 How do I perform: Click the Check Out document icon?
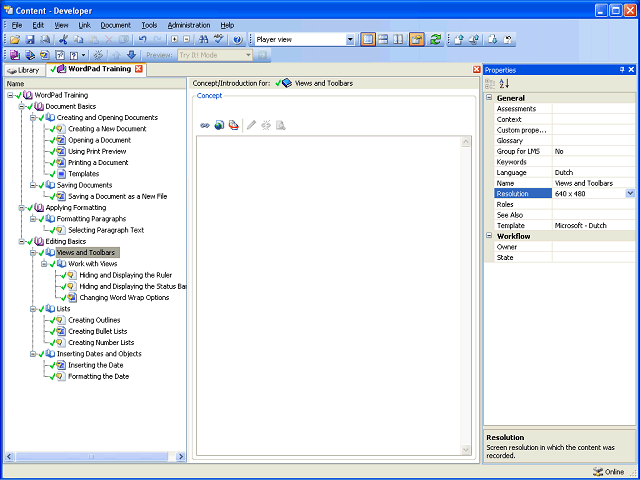coord(493,40)
